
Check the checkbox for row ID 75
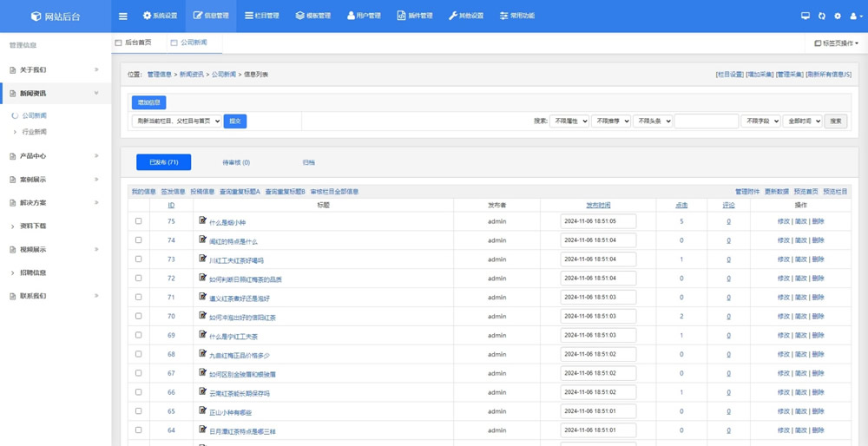pyautogui.click(x=138, y=221)
